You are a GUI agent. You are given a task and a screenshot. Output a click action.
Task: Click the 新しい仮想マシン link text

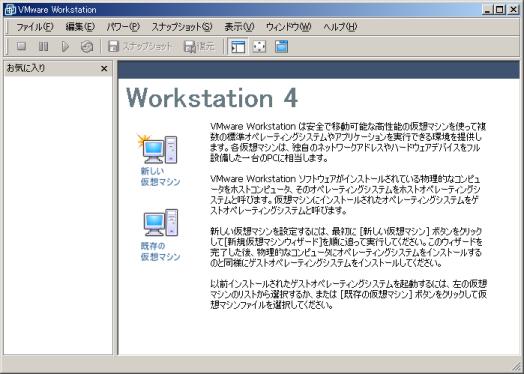click(160, 176)
